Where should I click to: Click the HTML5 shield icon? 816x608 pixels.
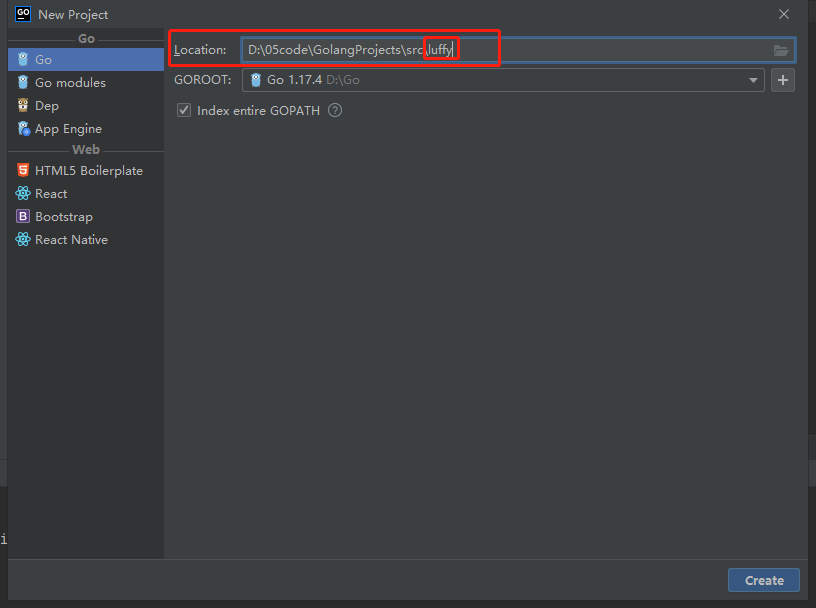pos(23,170)
